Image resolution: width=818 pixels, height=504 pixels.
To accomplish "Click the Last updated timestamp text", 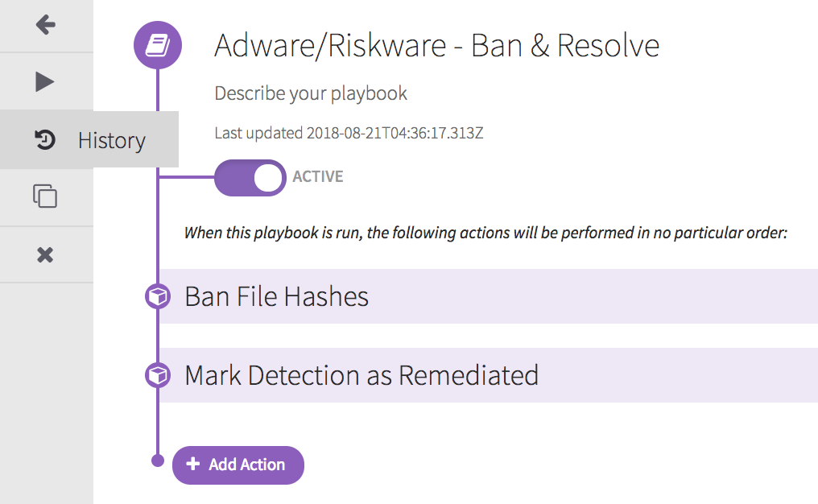I will pyautogui.click(x=349, y=133).
